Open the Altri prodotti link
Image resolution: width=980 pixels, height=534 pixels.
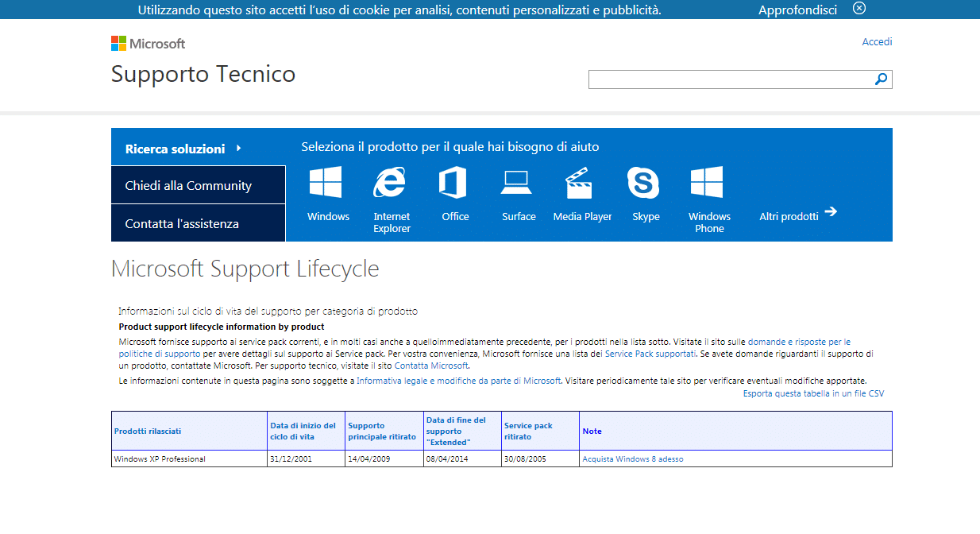[x=789, y=216]
